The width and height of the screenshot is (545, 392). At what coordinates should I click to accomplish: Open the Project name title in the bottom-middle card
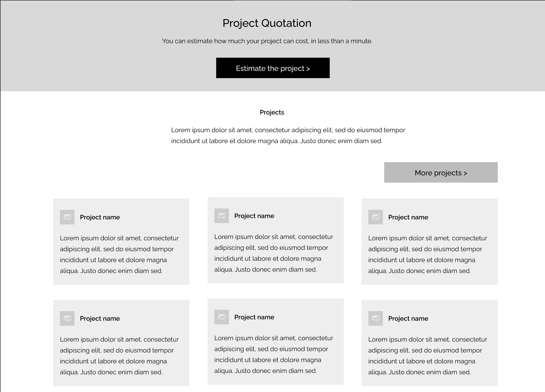[254, 317]
